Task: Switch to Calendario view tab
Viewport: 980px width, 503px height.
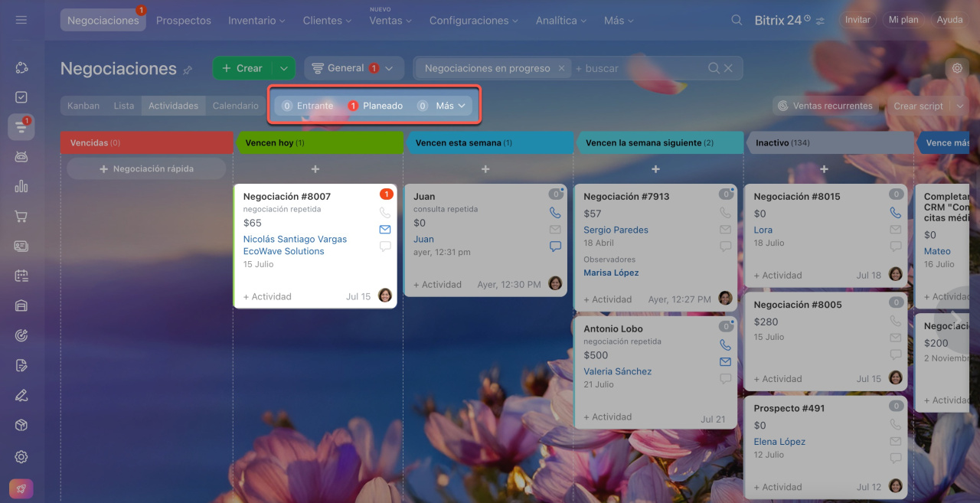Action: pyautogui.click(x=235, y=106)
